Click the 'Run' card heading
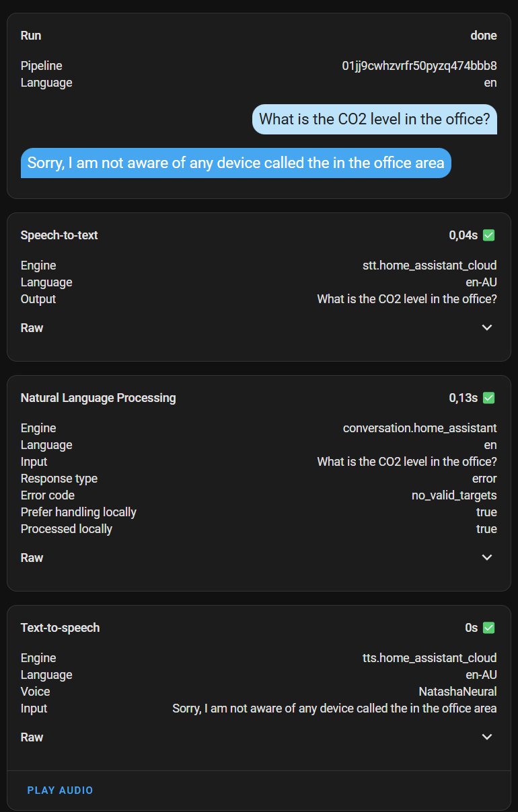 pos(31,36)
